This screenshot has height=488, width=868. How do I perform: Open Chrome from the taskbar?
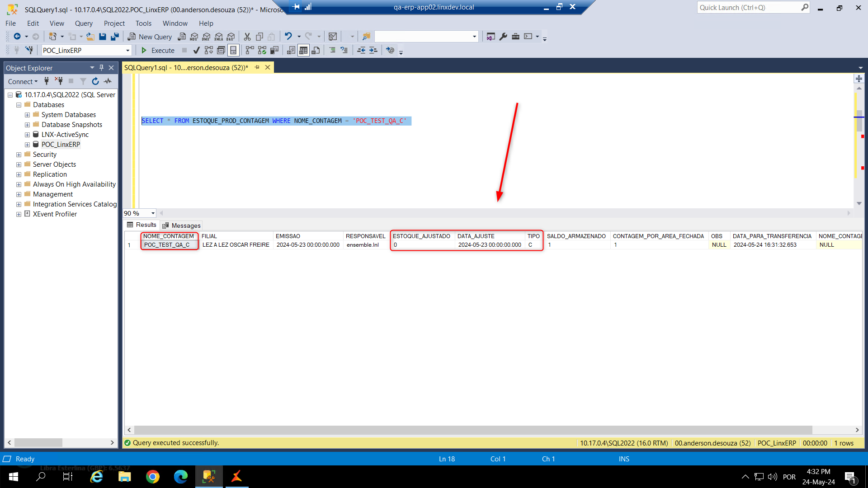pyautogui.click(x=153, y=477)
